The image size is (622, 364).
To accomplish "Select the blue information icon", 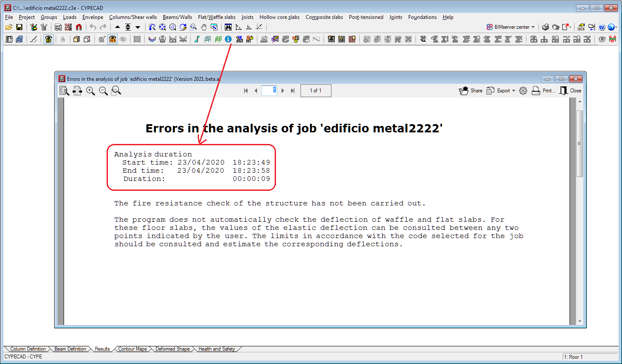I will (x=228, y=39).
